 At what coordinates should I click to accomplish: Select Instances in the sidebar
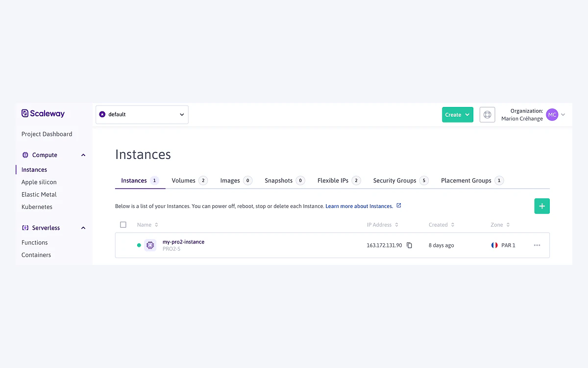(34, 170)
